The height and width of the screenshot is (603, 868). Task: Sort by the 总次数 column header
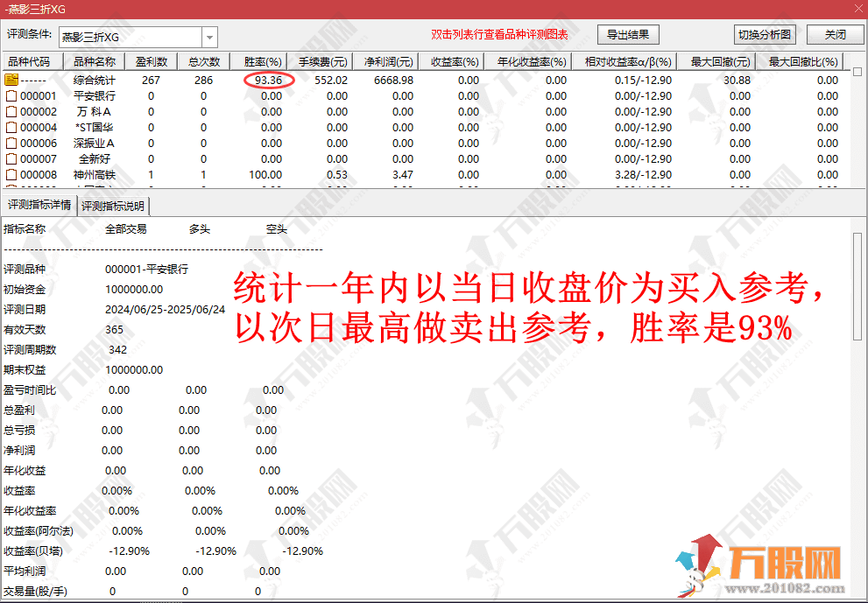[x=204, y=61]
